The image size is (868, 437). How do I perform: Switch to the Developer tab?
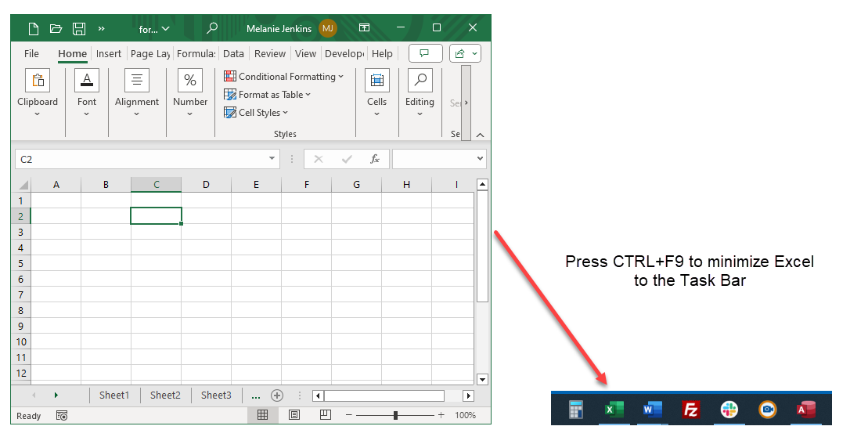coord(344,54)
